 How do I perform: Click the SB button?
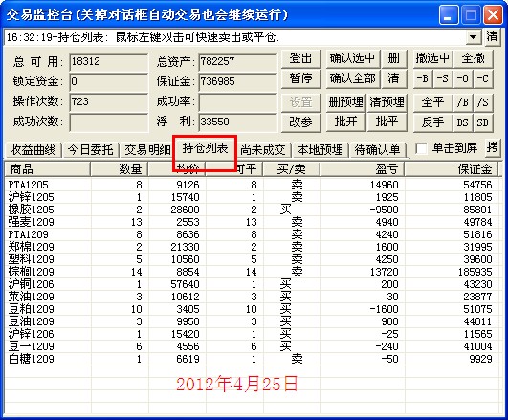tap(483, 122)
